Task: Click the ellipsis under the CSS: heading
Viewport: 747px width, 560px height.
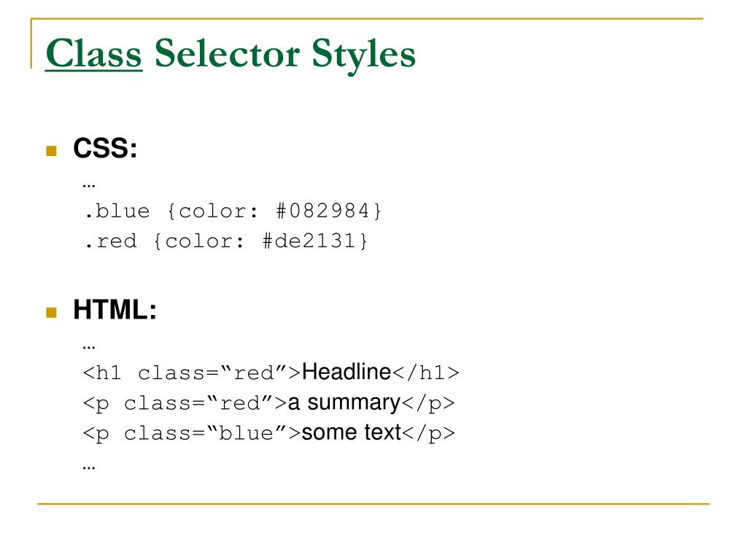Action: pyautogui.click(x=89, y=186)
